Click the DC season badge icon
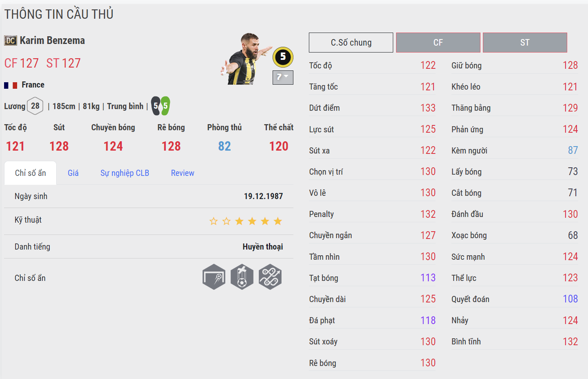Image resolution: width=588 pixels, height=379 pixels. coord(11,41)
